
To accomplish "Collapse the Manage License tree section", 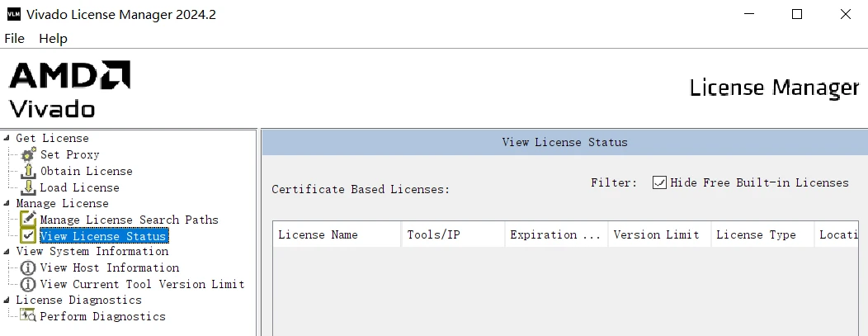I will tap(7, 203).
